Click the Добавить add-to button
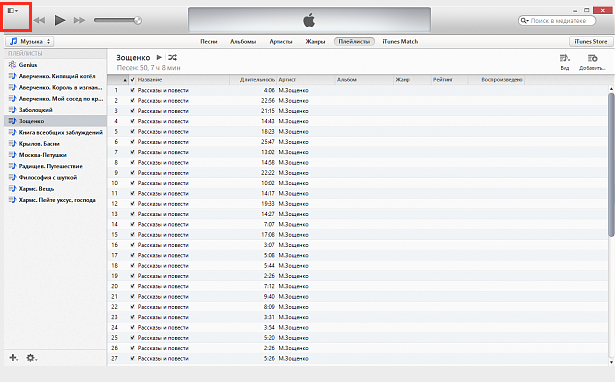Screen dimensions: 615x382 [592, 62]
